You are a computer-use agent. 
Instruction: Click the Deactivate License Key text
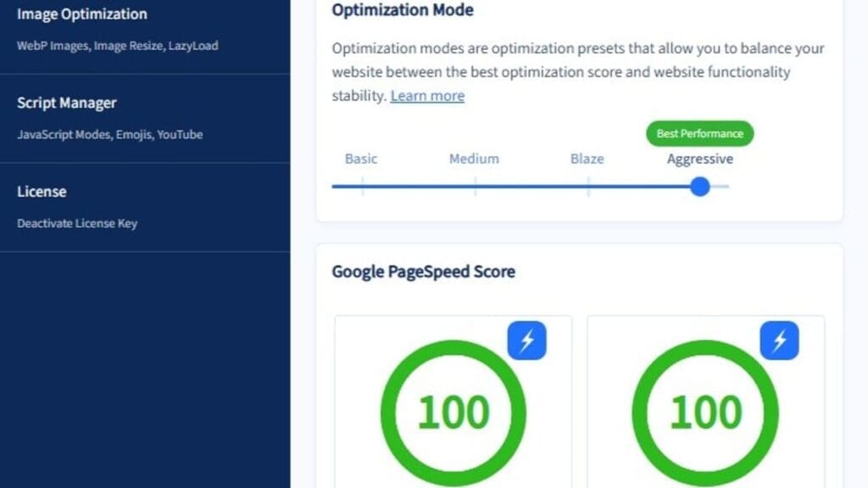77,224
